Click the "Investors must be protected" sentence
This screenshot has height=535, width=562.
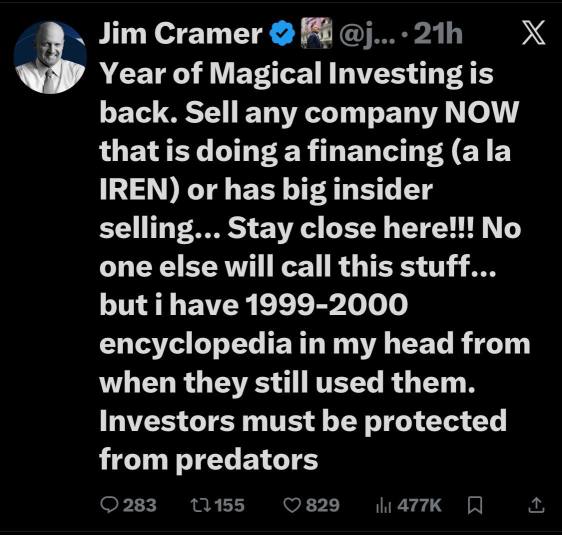(303, 421)
